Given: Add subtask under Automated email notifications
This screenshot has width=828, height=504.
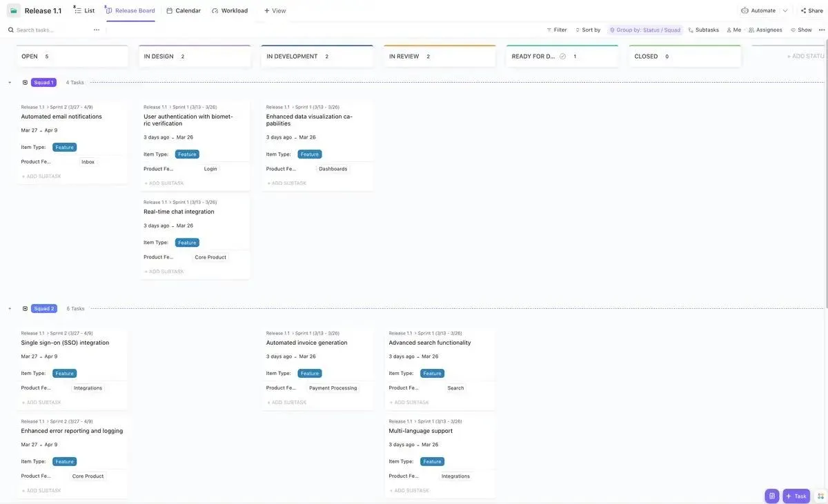Looking at the screenshot, I should (x=41, y=177).
